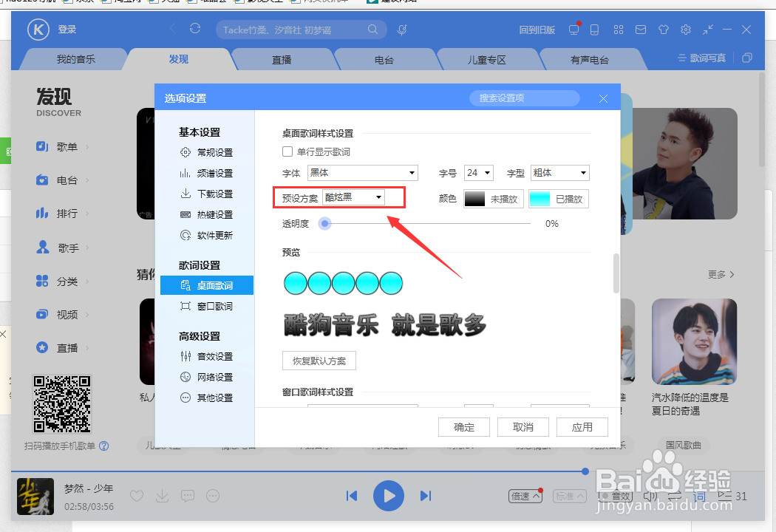776x532 pixels.
Task: Pick the 未播放 color swatch
Action: (x=494, y=199)
